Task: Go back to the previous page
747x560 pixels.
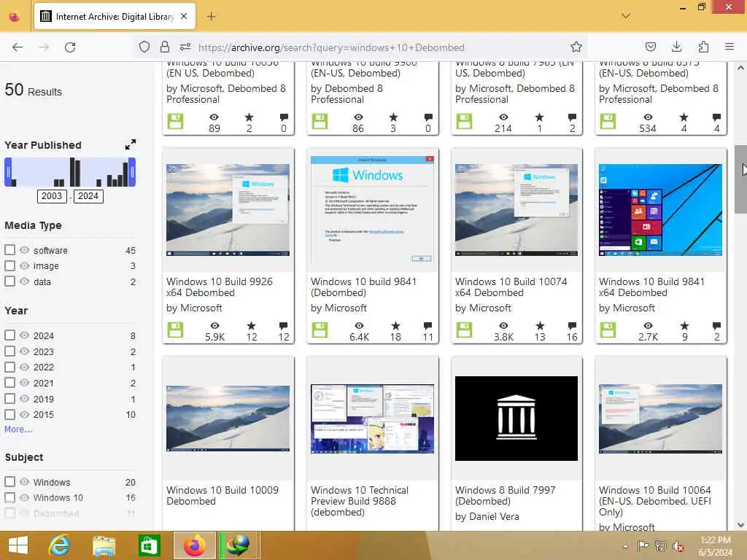Action: point(18,47)
